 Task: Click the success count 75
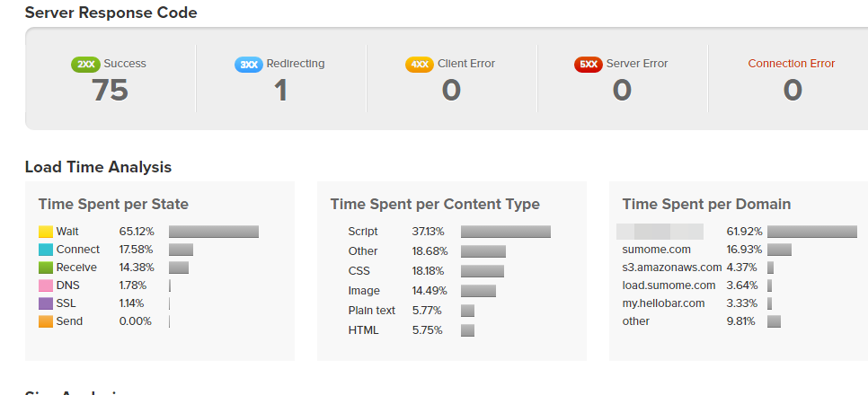pyautogui.click(x=110, y=90)
